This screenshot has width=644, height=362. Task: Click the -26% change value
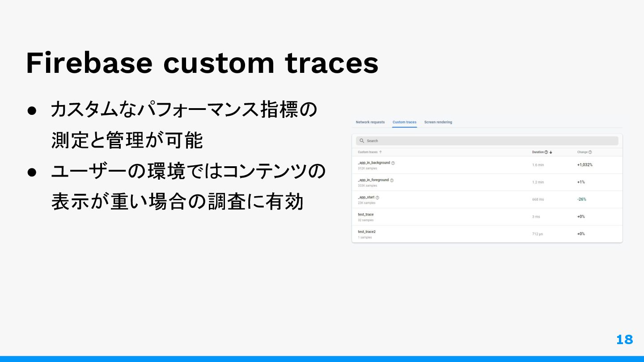coord(581,199)
